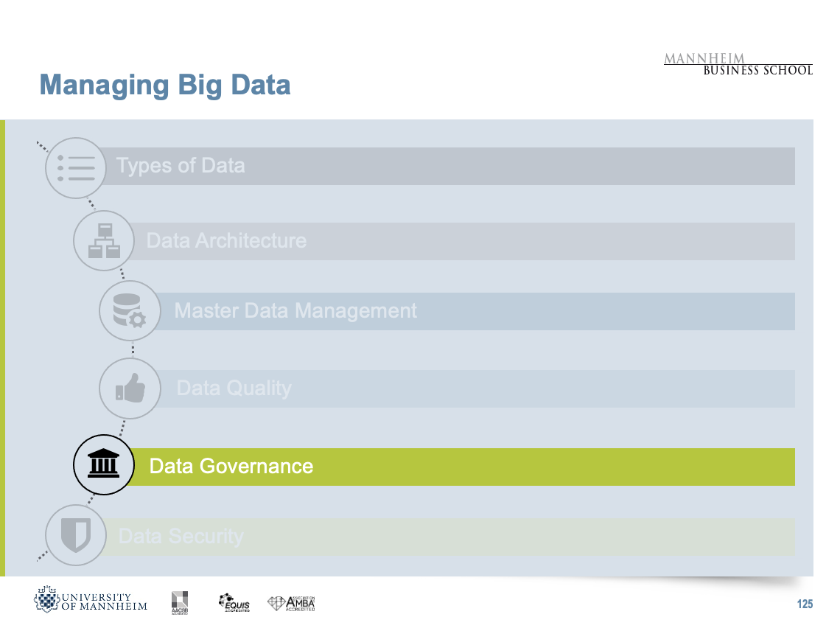Select the database gear icon
This screenshot has width=840, height=631.
(130, 311)
